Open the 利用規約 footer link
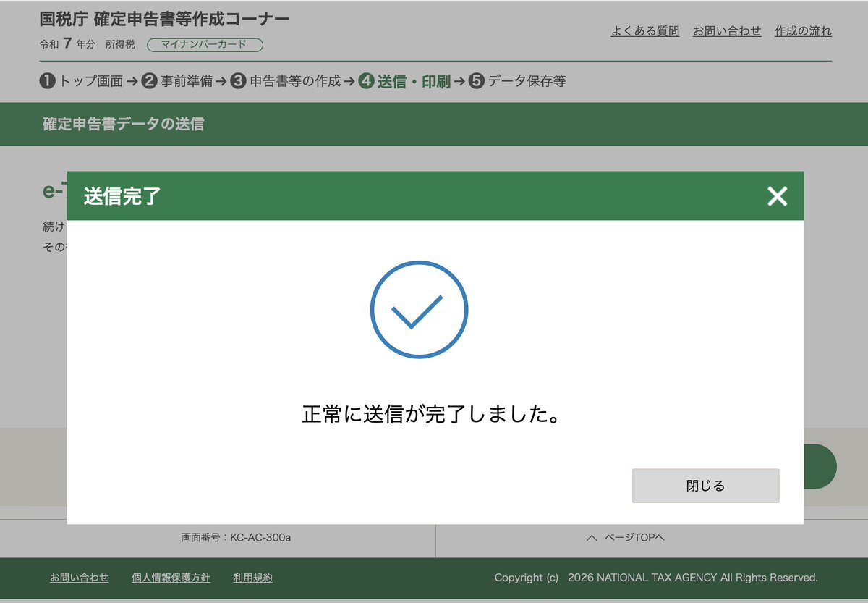 (x=252, y=578)
